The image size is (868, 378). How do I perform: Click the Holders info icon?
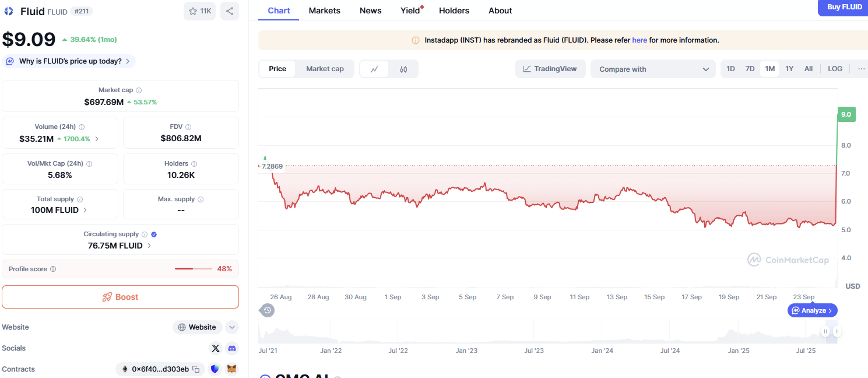(x=194, y=164)
